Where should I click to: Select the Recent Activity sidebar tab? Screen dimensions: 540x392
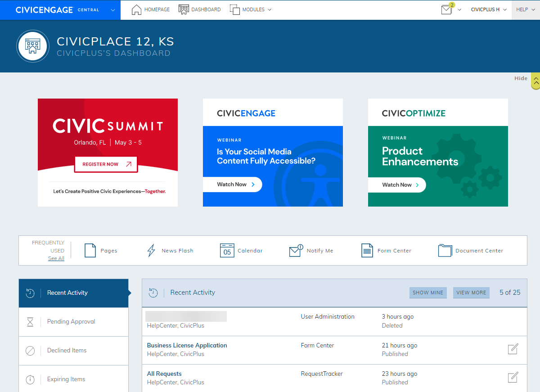click(73, 293)
